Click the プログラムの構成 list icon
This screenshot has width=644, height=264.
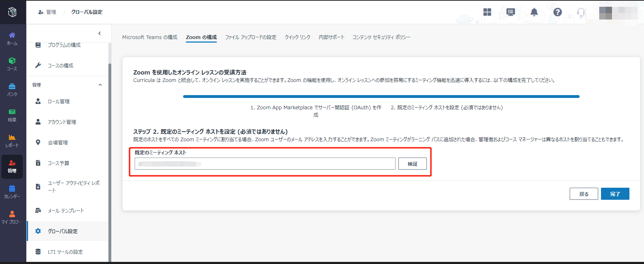(38, 45)
